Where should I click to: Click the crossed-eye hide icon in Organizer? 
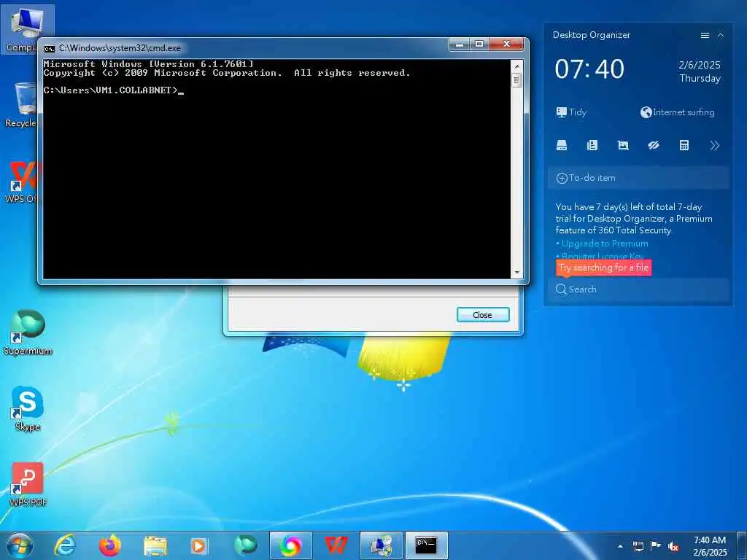tap(653, 145)
